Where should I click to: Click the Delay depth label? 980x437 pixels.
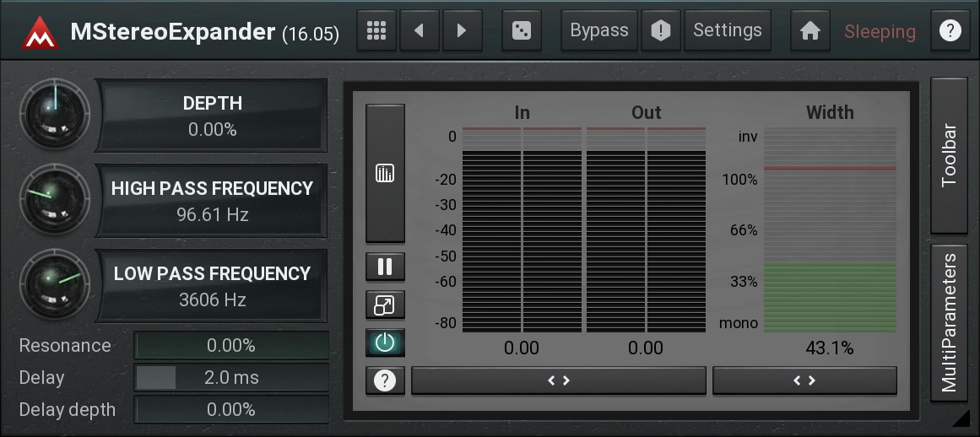pyautogui.click(x=68, y=410)
